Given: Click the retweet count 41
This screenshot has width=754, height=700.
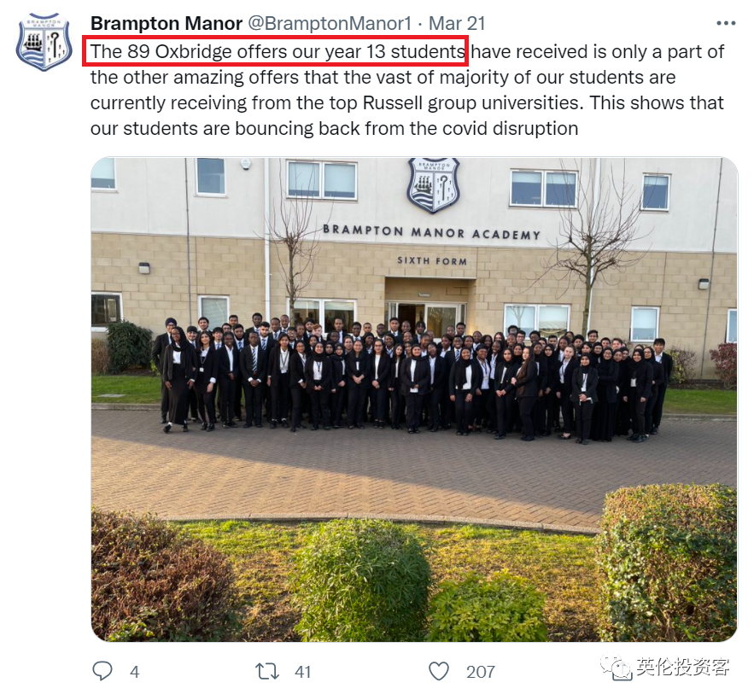Looking at the screenshot, I should coord(302,672).
